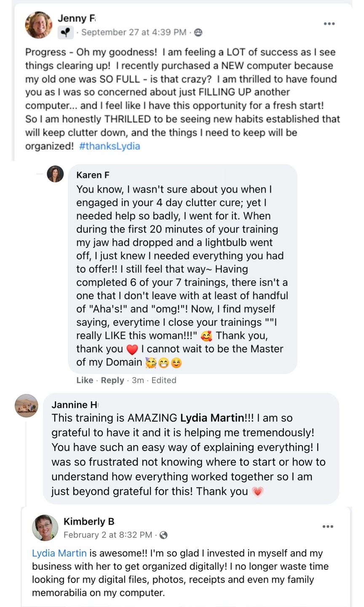Click the public globe icon on Kimberly's post
This screenshot has width=364, height=607.
tap(163, 535)
